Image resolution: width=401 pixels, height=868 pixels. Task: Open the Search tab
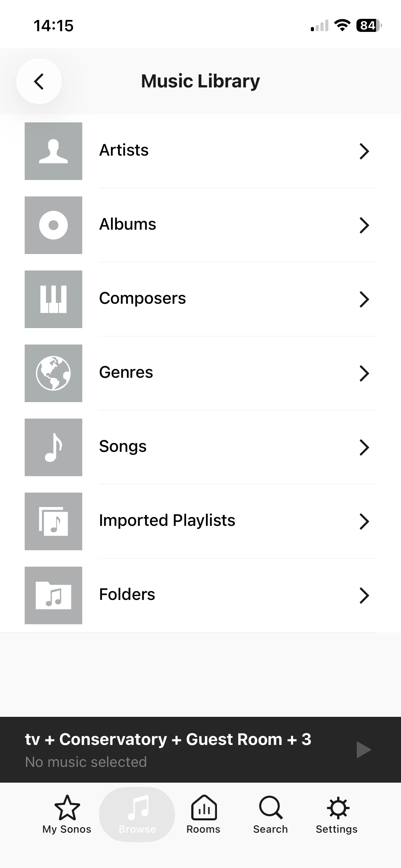270,815
